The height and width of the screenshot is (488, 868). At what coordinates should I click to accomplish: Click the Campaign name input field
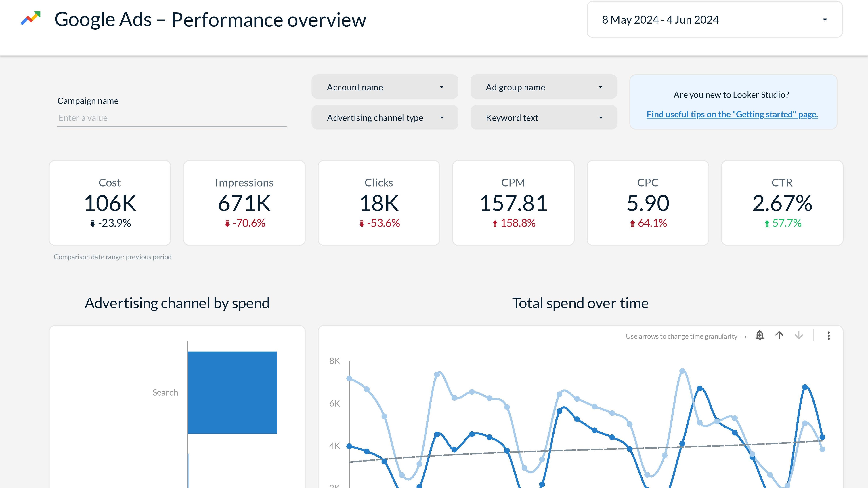pos(171,118)
